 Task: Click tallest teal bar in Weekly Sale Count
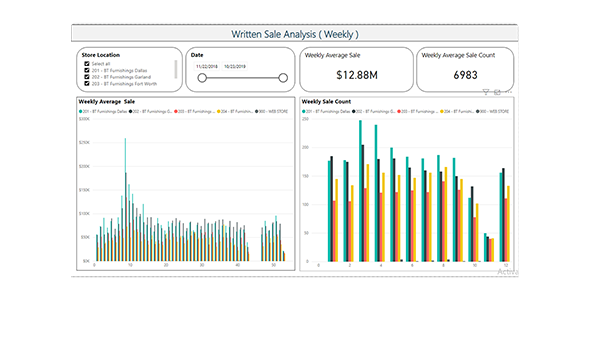tap(360, 191)
